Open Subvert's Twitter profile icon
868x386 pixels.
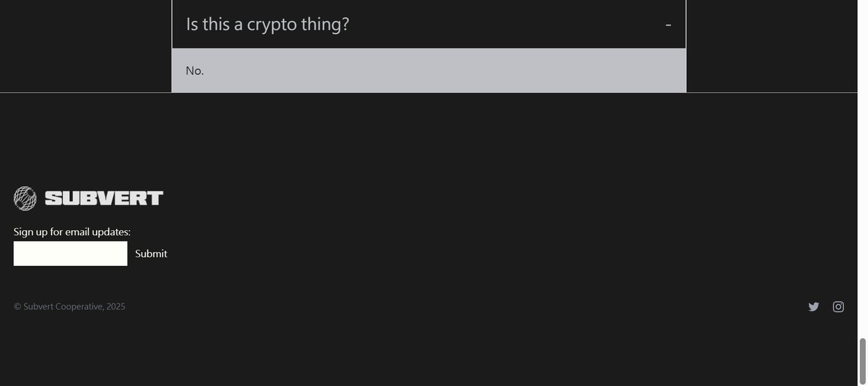813,307
